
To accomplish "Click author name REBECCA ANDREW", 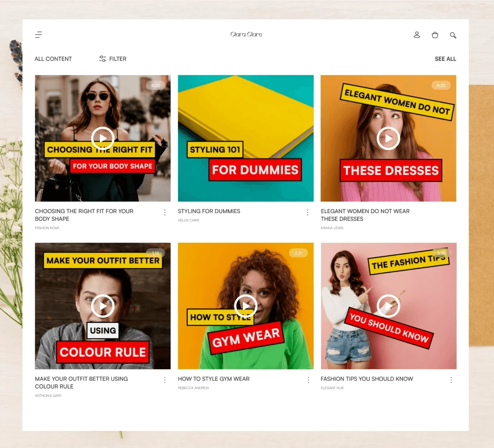I will (193, 388).
